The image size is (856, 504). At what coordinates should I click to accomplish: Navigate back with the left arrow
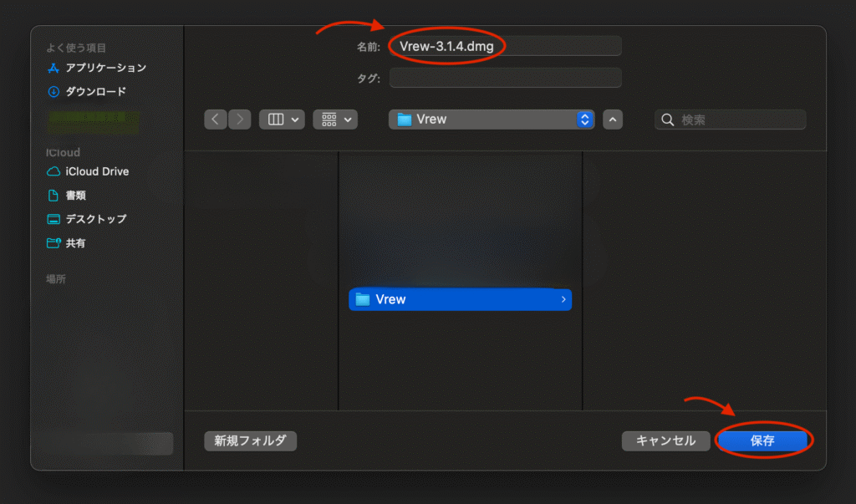216,119
